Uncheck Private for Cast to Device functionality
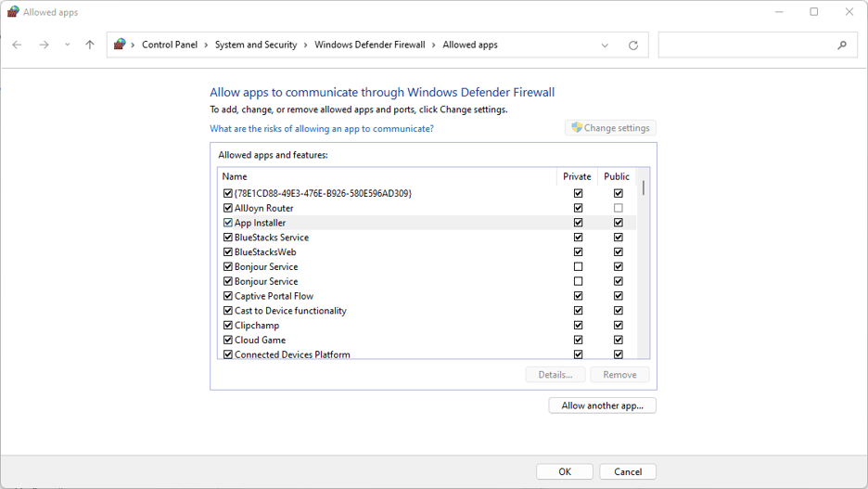Viewport: 868px width, 489px height. 578,311
